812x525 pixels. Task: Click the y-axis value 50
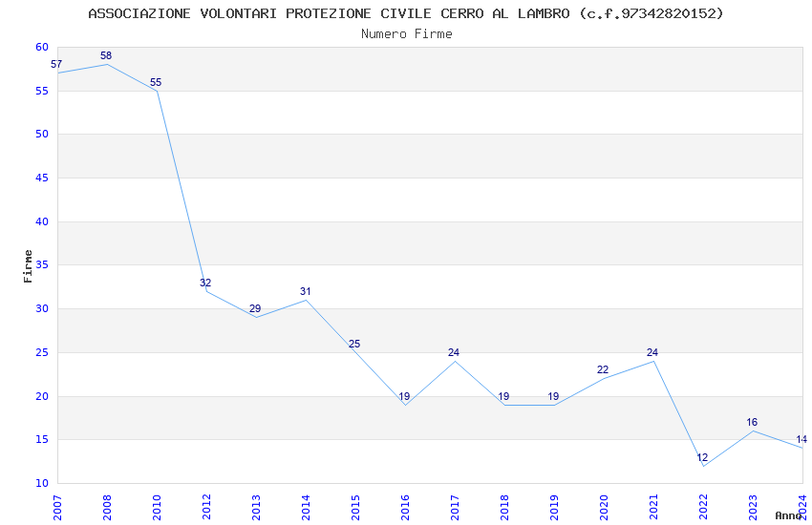(42, 134)
